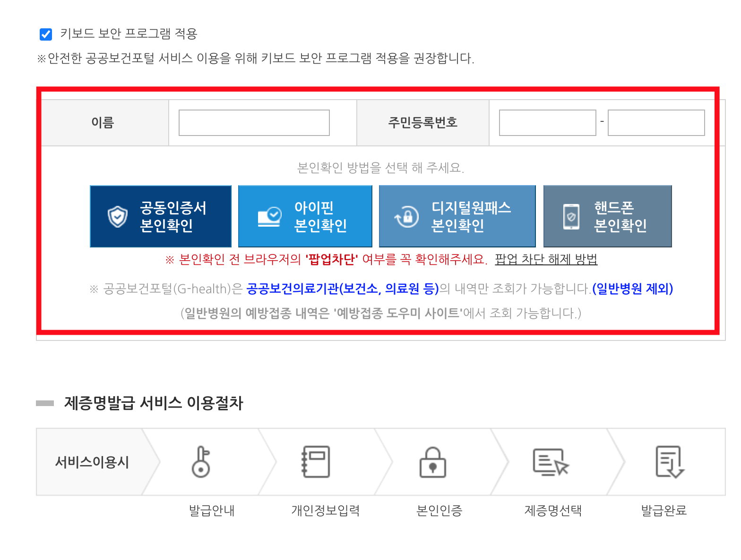Click the 이름 label cell
741x560 pixels.
tap(103, 123)
